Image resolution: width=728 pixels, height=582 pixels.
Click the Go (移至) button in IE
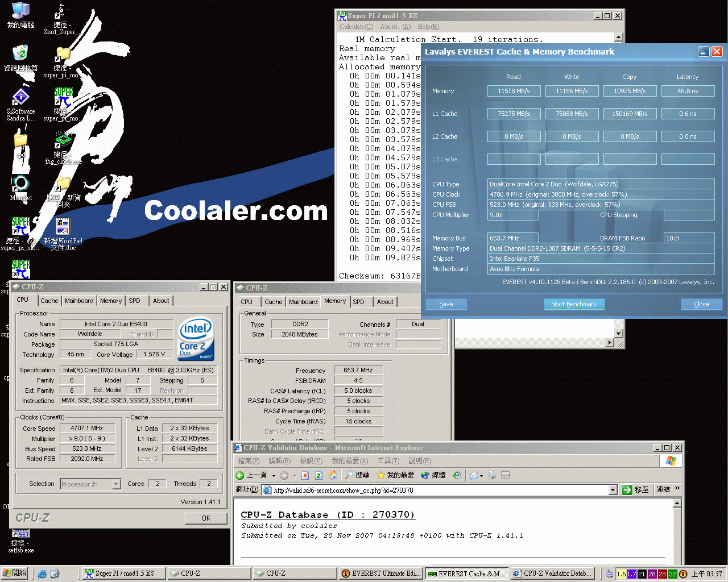pyautogui.click(x=636, y=490)
